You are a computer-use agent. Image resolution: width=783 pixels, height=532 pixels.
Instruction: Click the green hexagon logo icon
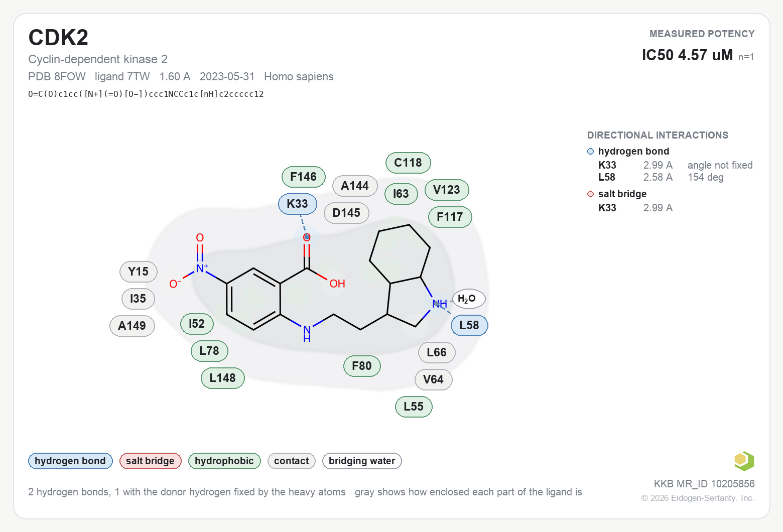point(744,461)
